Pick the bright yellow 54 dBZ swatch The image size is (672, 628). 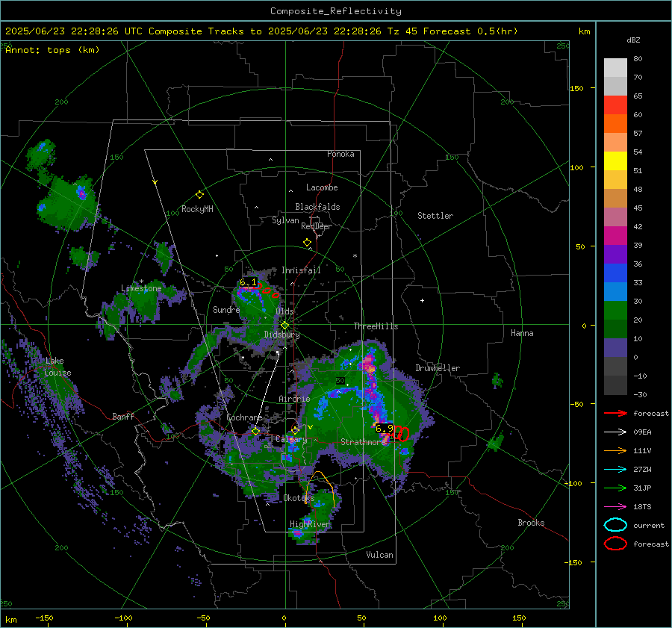pyautogui.click(x=615, y=161)
